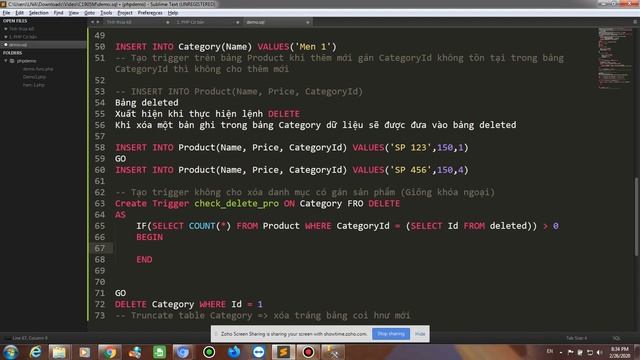Click 'Bảng deleted' text on line 54
Image resolution: width=640 pixels, height=360 pixels.
coord(147,102)
